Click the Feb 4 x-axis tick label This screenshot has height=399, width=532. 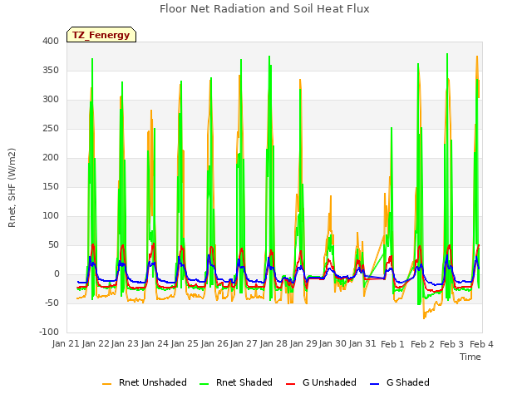481,344
